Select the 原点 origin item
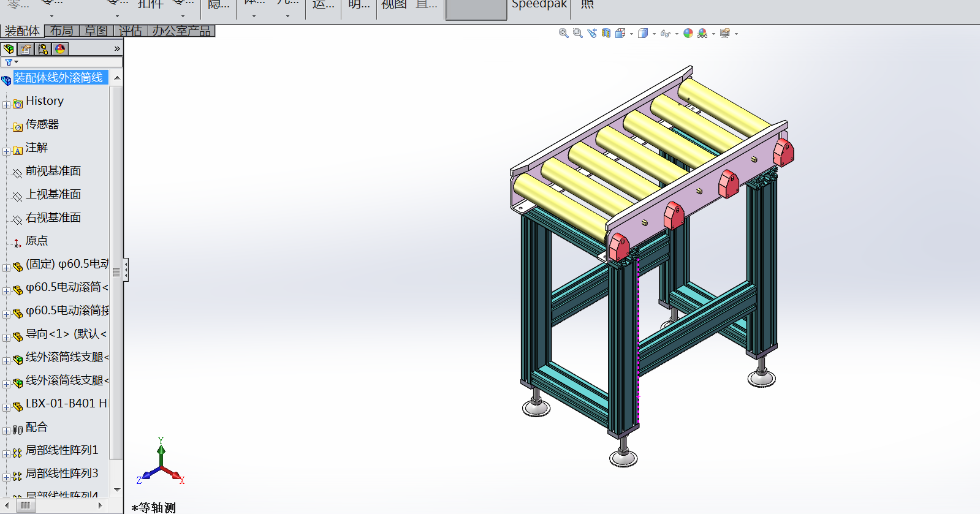 coord(37,241)
